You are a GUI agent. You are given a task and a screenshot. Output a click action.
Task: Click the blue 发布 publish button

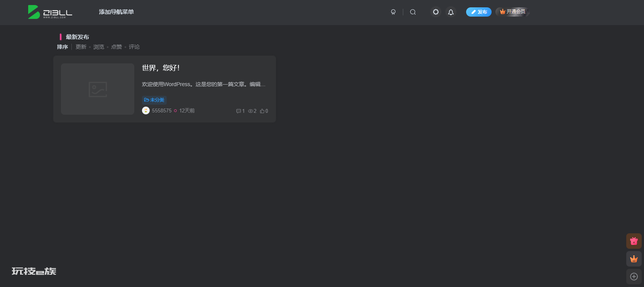(x=479, y=12)
